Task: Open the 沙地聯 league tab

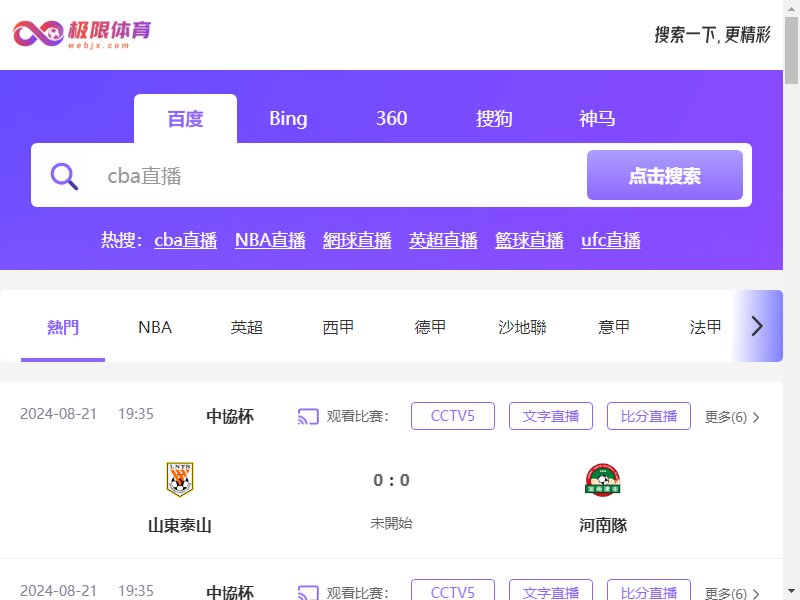Action: pos(522,327)
